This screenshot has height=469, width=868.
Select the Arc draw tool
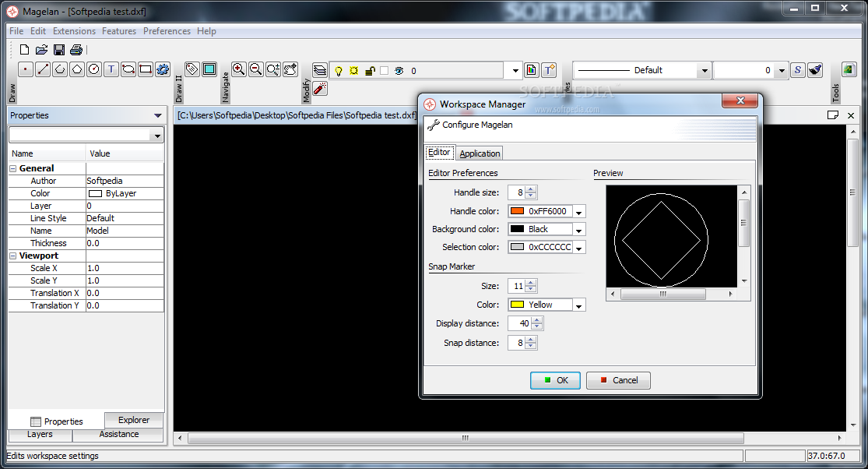[60, 69]
